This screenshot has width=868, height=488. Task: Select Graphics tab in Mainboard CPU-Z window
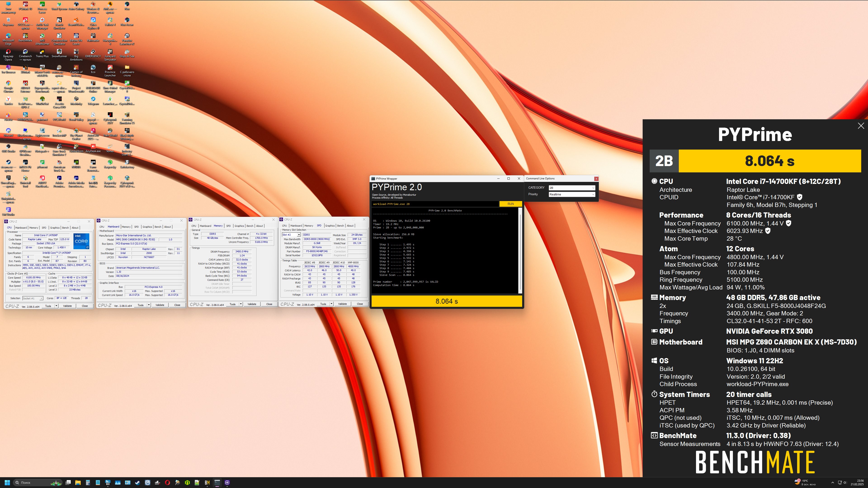pyautogui.click(x=147, y=227)
